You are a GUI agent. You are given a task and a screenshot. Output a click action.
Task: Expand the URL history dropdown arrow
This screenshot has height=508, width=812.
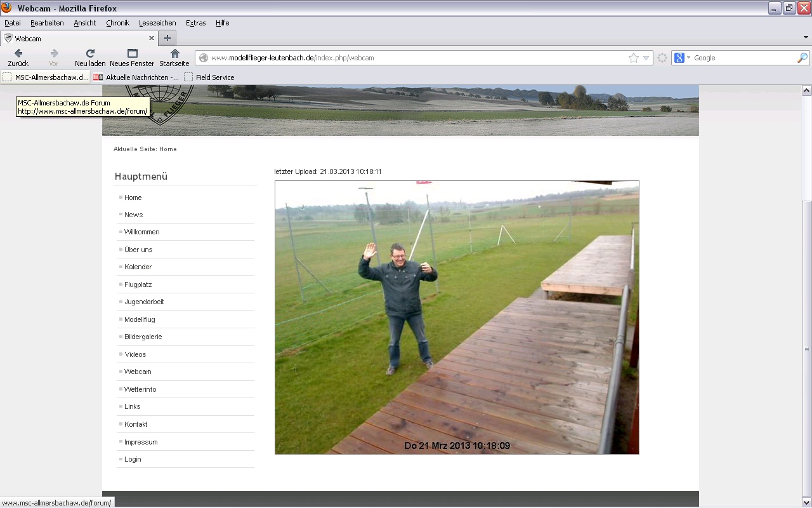[x=646, y=58]
